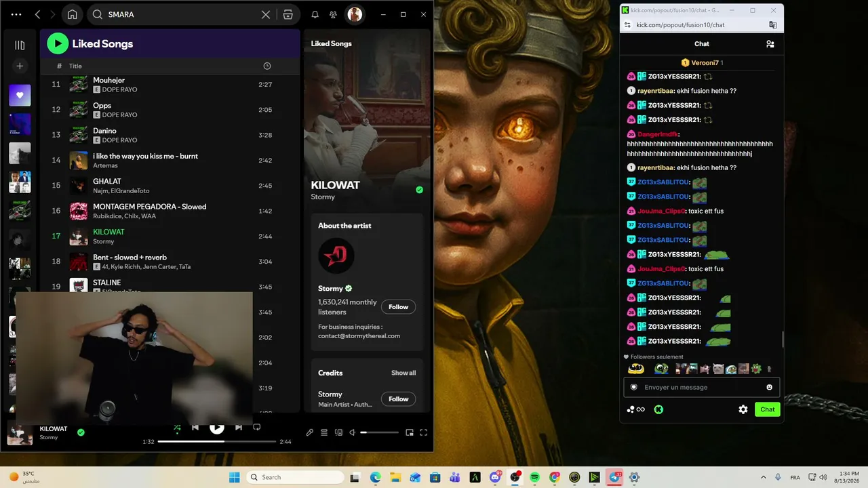The width and height of the screenshot is (868, 488).
Task: Seek within the song progress bar
Action: [217, 441]
